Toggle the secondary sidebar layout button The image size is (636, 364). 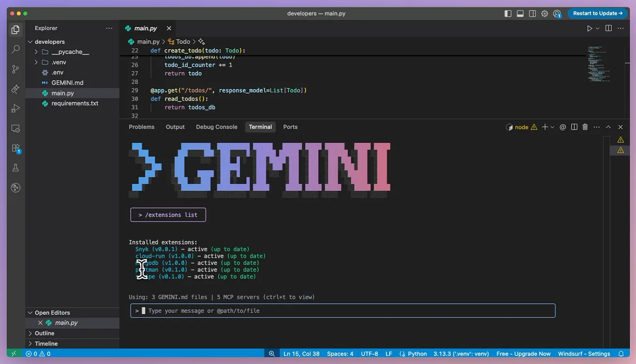tap(532, 14)
